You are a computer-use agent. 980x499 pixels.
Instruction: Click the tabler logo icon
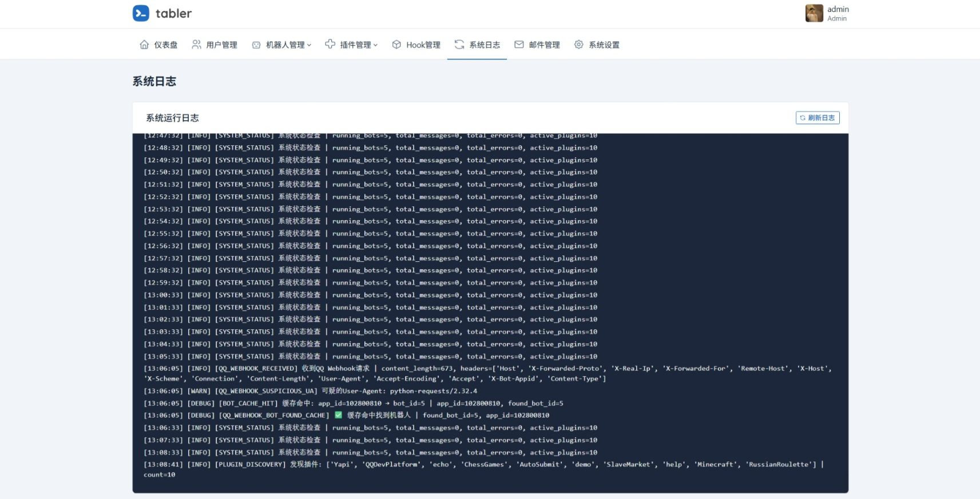[141, 13]
